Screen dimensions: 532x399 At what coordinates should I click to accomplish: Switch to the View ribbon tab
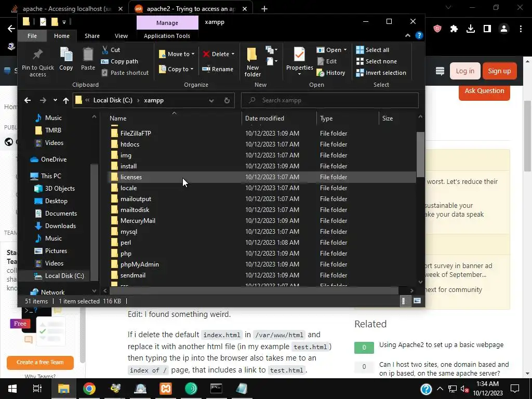tap(121, 36)
